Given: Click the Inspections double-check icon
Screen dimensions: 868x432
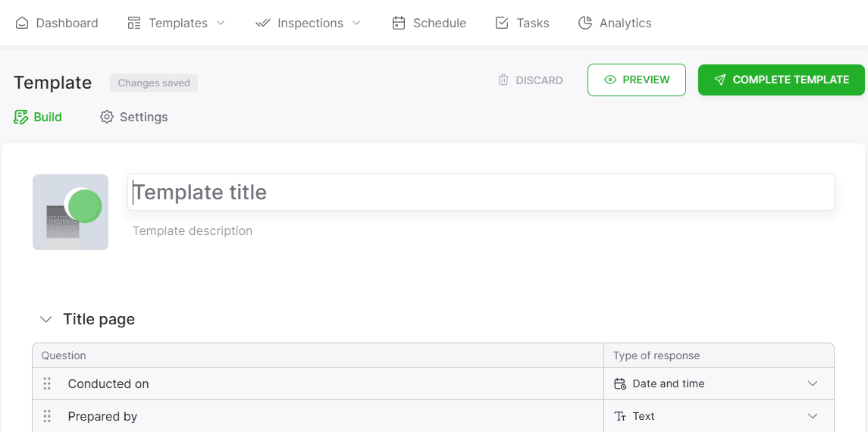Looking at the screenshot, I should [x=263, y=23].
